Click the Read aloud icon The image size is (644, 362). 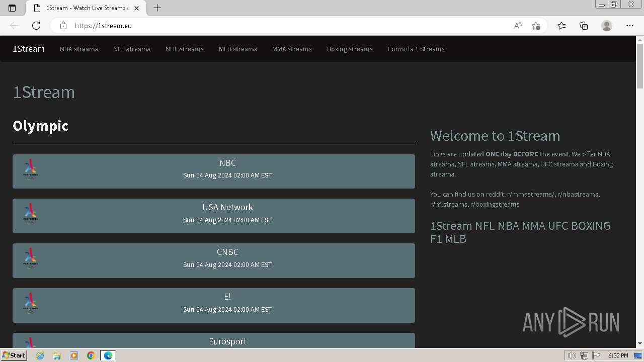click(x=517, y=26)
